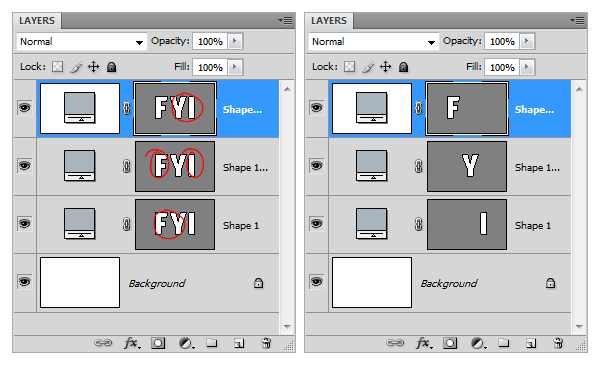
Task: Delete layer using trash icon in left panel
Action: pyautogui.click(x=266, y=343)
